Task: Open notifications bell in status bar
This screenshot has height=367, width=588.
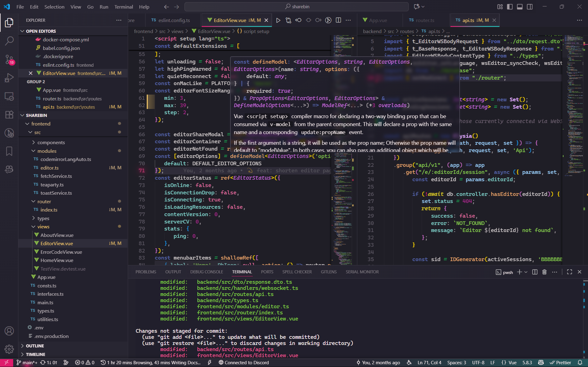Action: pos(580,362)
